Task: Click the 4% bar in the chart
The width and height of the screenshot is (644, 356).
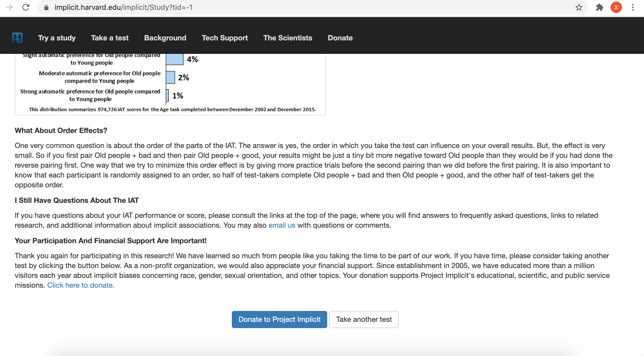Action: coord(175,59)
